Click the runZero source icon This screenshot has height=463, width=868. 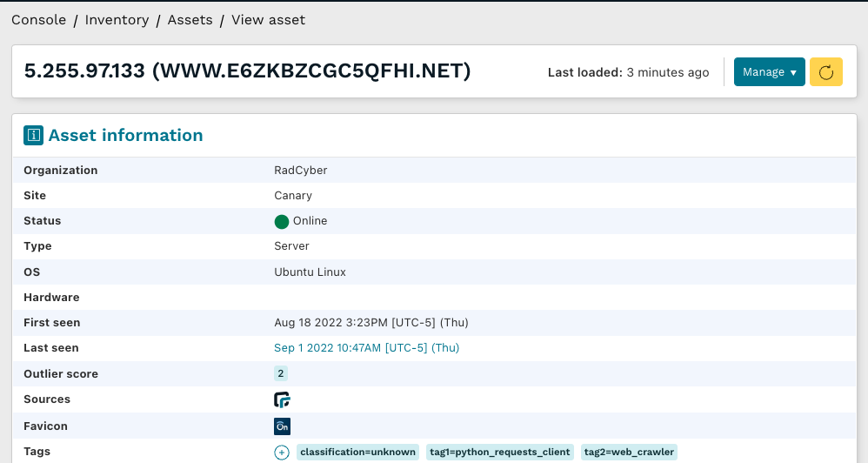(282, 399)
